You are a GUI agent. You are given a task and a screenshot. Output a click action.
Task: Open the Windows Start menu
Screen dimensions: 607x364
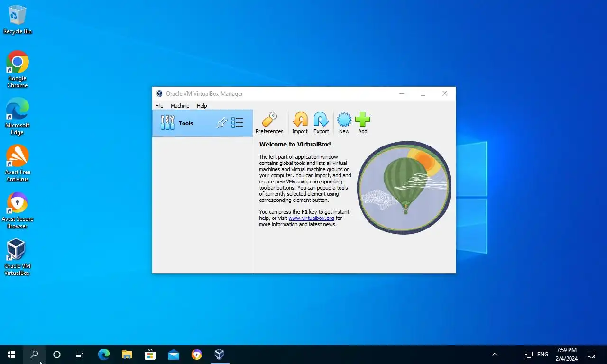click(x=11, y=355)
